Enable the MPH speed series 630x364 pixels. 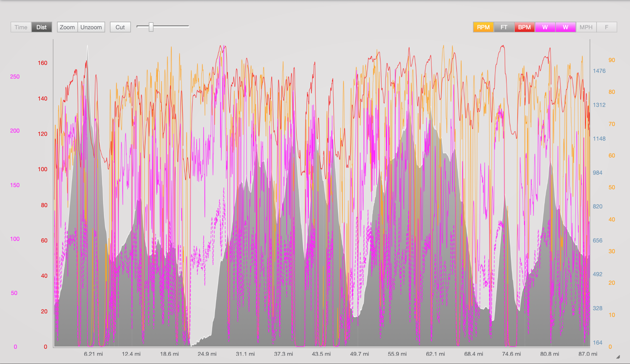tap(586, 27)
